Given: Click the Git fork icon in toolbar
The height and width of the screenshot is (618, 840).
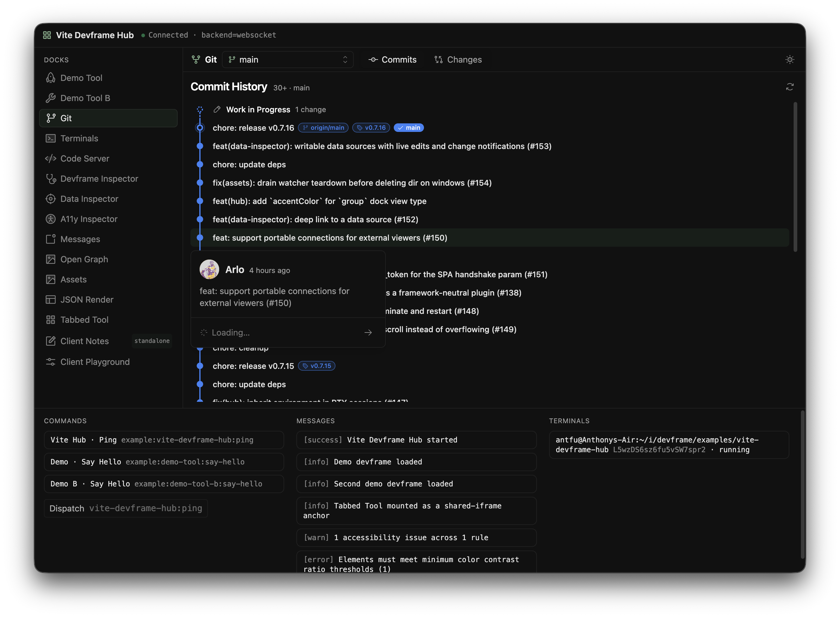Looking at the screenshot, I should point(196,60).
